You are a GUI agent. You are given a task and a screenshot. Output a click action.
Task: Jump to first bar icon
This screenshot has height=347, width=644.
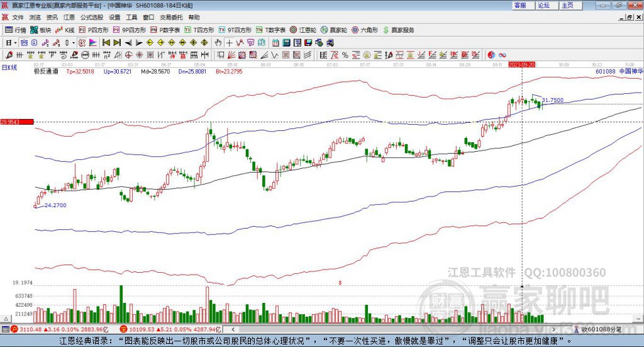(106, 43)
